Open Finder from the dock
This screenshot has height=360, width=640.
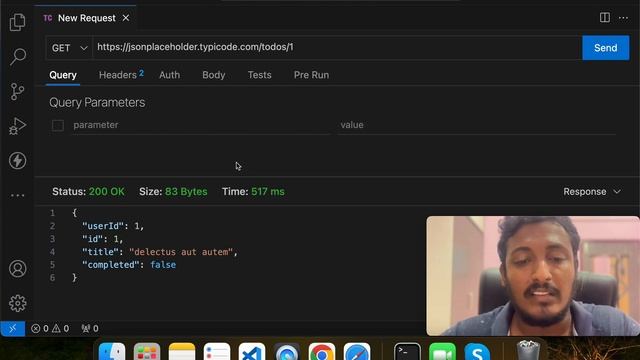112,352
